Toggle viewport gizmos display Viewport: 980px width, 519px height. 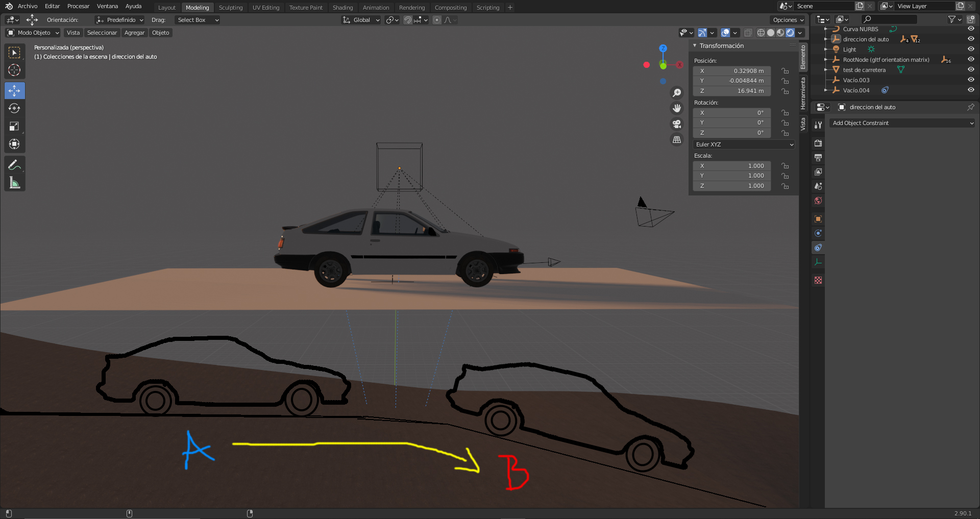[702, 33]
